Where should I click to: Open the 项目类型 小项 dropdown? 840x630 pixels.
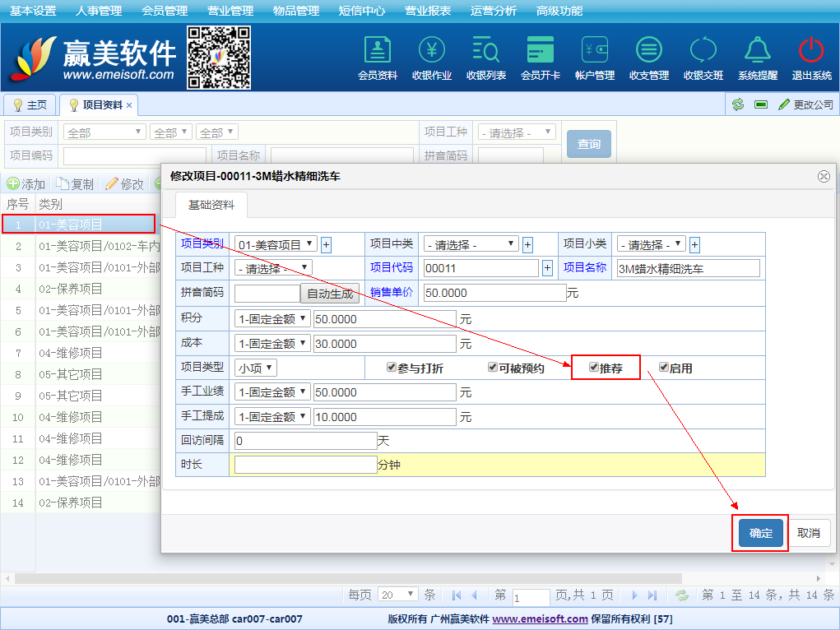click(x=256, y=368)
